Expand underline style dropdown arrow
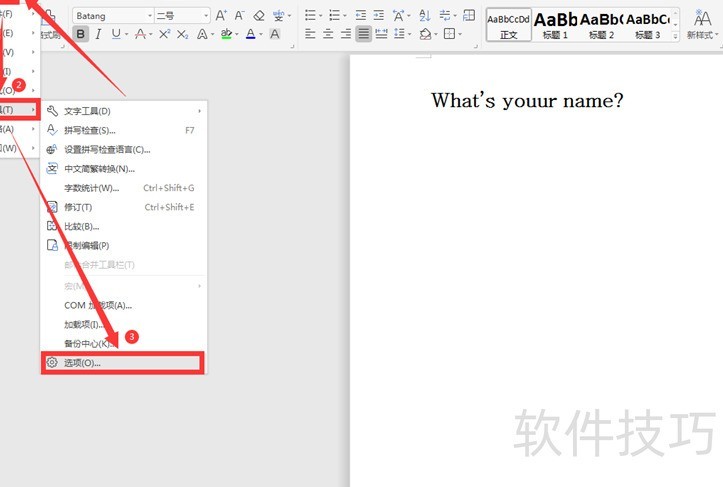The width and height of the screenshot is (723, 487). tap(127, 35)
